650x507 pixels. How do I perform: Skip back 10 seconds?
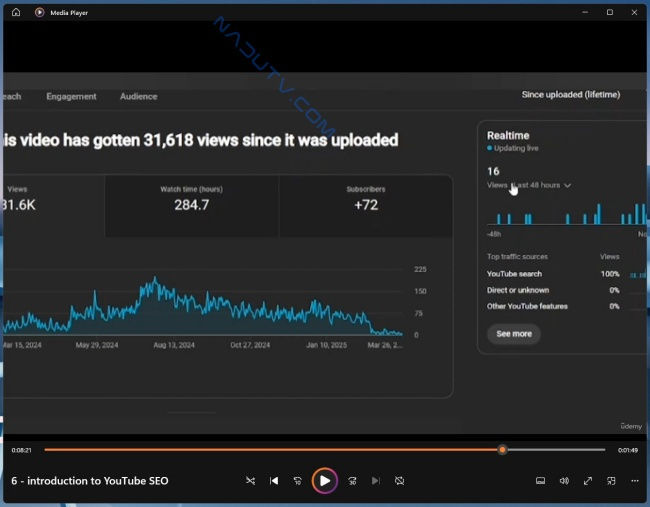(298, 481)
